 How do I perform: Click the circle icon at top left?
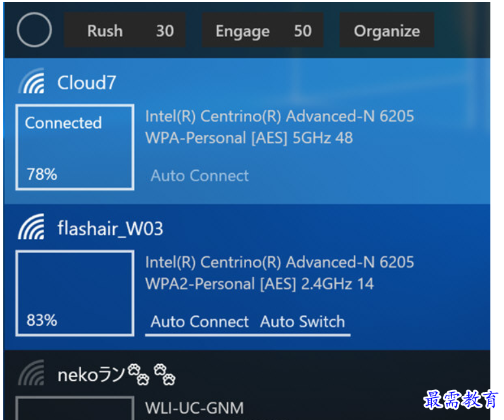click(34, 31)
